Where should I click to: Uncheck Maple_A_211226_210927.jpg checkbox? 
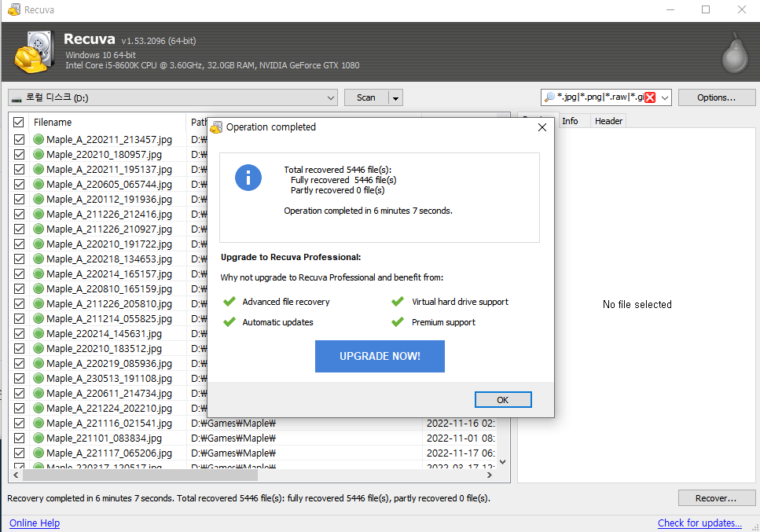[x=19, y=229]
